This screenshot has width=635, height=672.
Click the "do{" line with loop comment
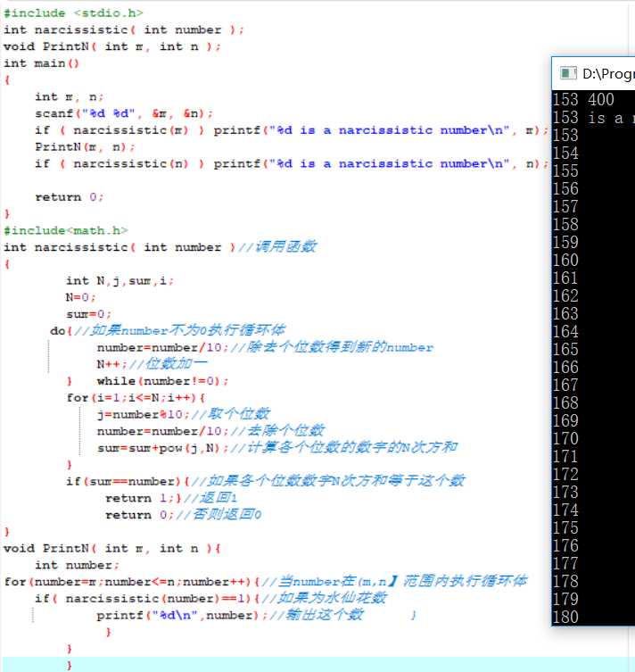[x=168, y=330]
